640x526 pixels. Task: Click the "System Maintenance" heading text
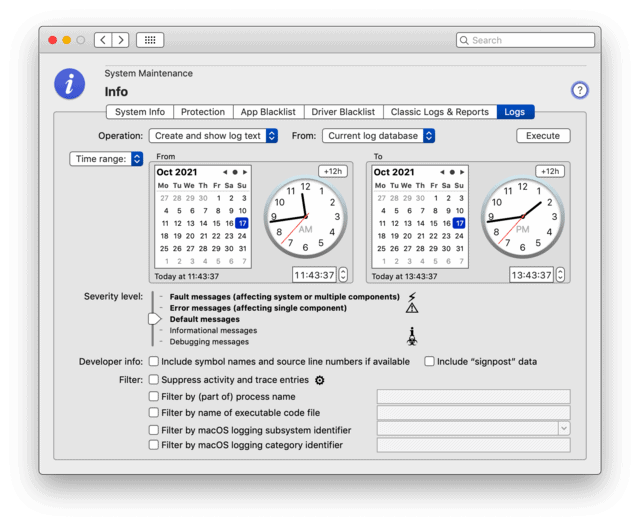pos(149,73)
